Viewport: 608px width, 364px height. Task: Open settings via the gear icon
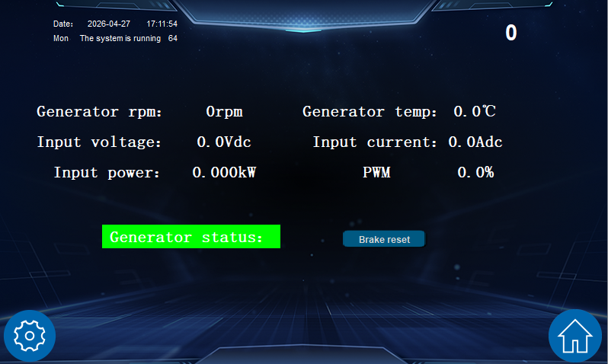coord(30,336)
